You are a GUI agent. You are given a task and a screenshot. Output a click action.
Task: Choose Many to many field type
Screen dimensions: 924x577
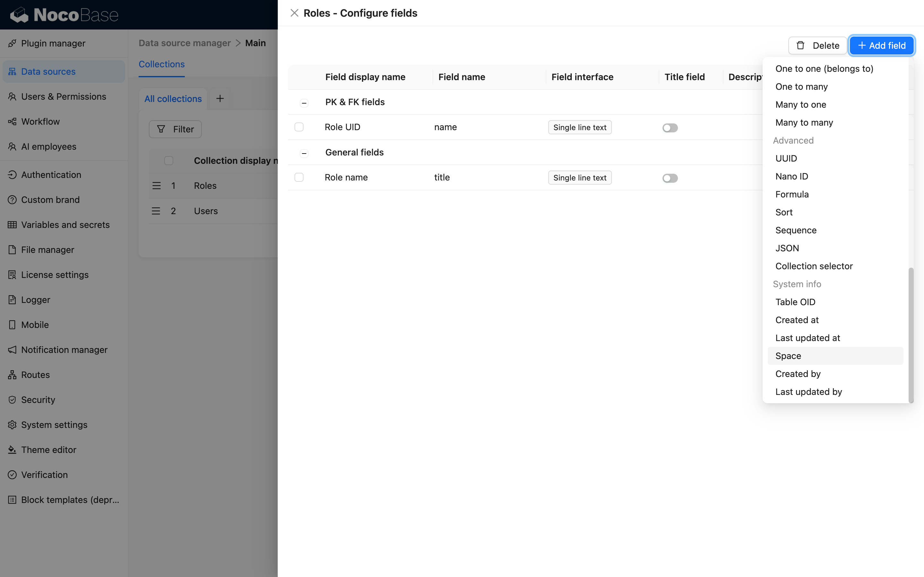pos(804,122)
